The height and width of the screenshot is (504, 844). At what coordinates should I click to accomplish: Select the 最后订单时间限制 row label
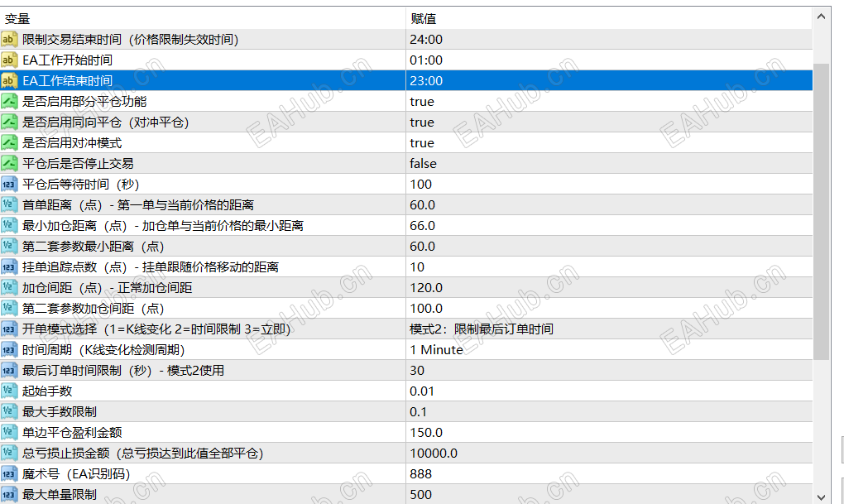(123, 371)
